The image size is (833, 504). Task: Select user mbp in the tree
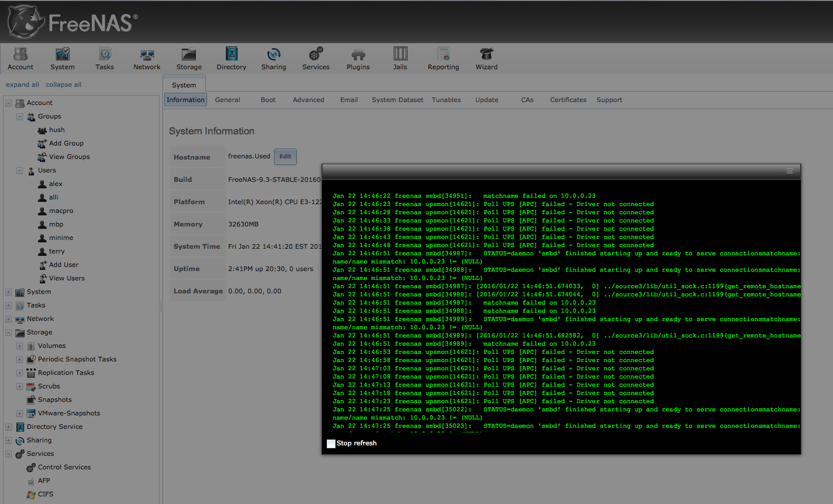tap(56, 224)
